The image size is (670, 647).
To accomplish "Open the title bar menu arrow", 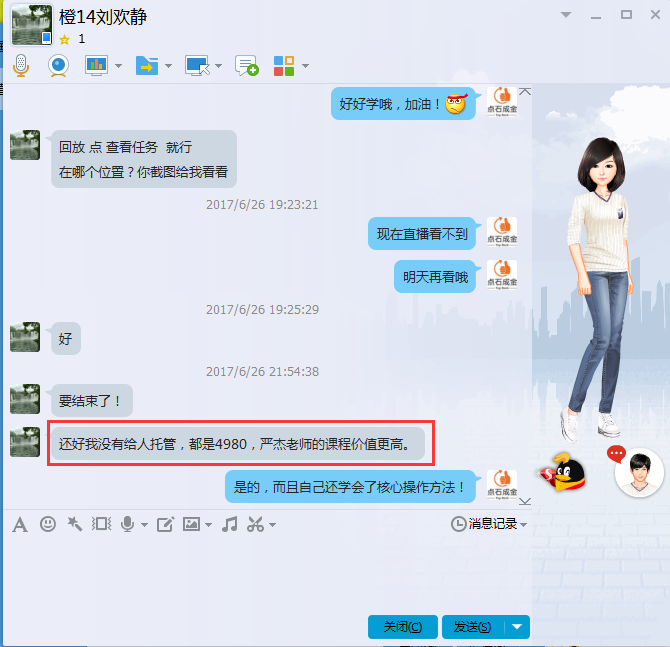I will pos(566,15).
